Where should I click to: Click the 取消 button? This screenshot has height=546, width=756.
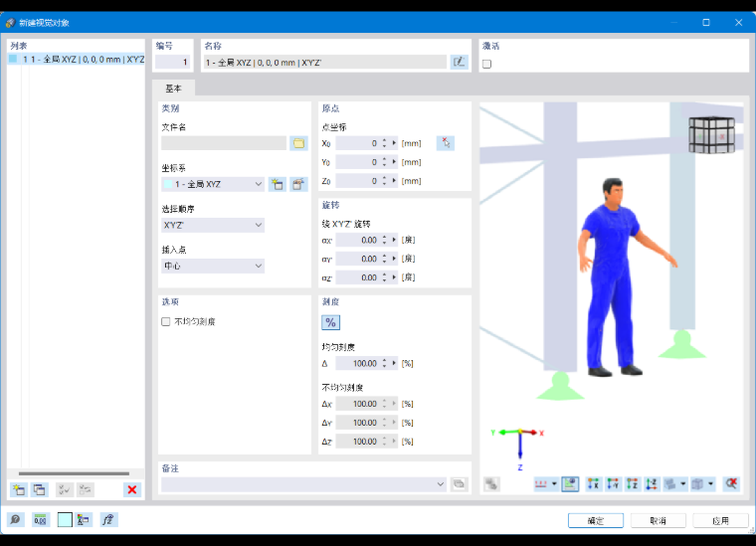click(659, 520)
